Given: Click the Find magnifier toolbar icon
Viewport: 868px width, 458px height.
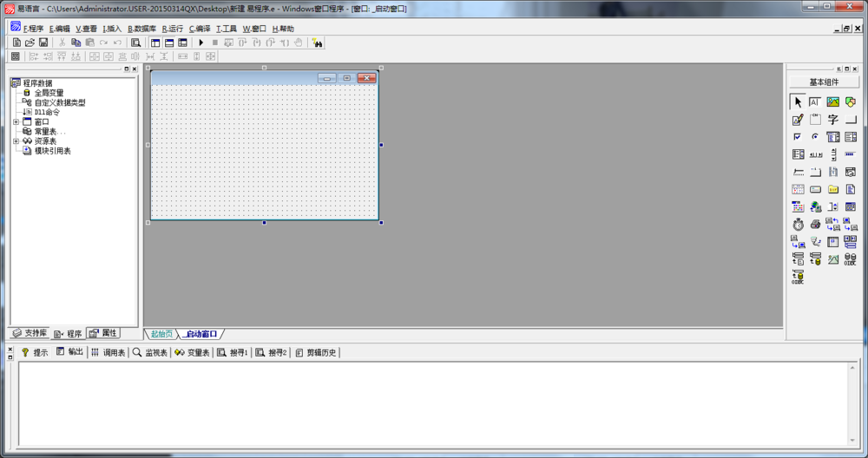Looking at the screenshot, I should pyautogui.click(x=135, y=43).
